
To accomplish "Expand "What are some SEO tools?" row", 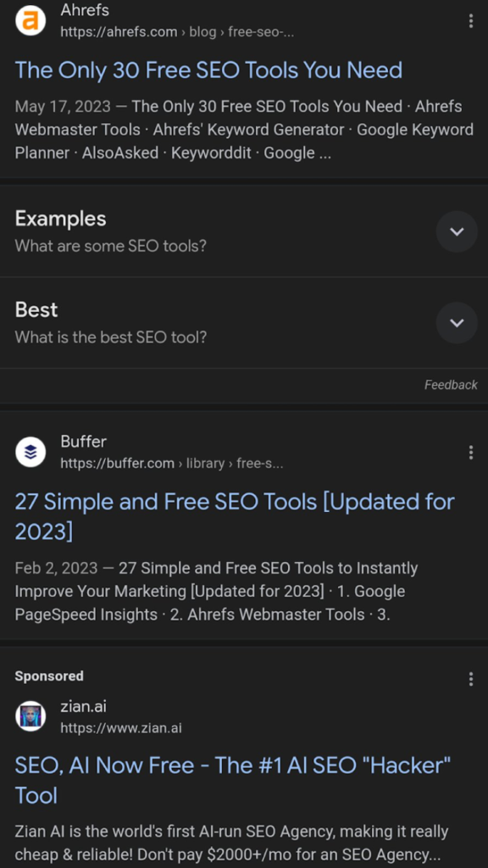I will 244,231.
